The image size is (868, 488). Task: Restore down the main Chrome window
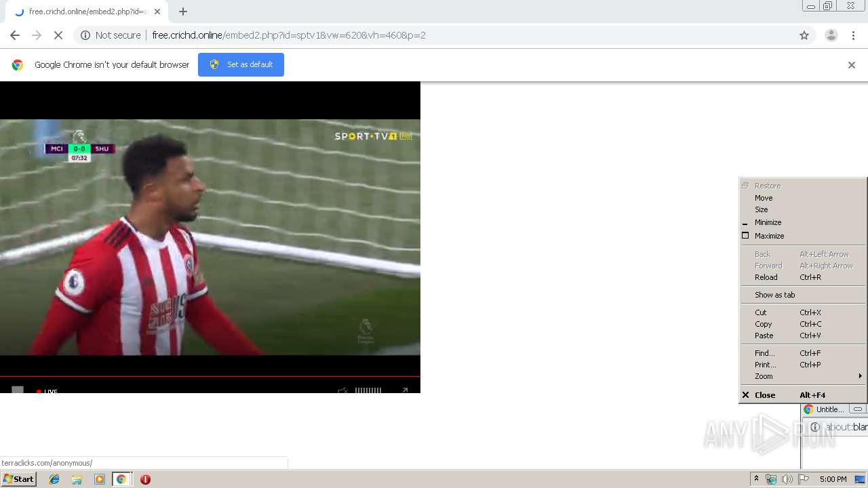828,6
